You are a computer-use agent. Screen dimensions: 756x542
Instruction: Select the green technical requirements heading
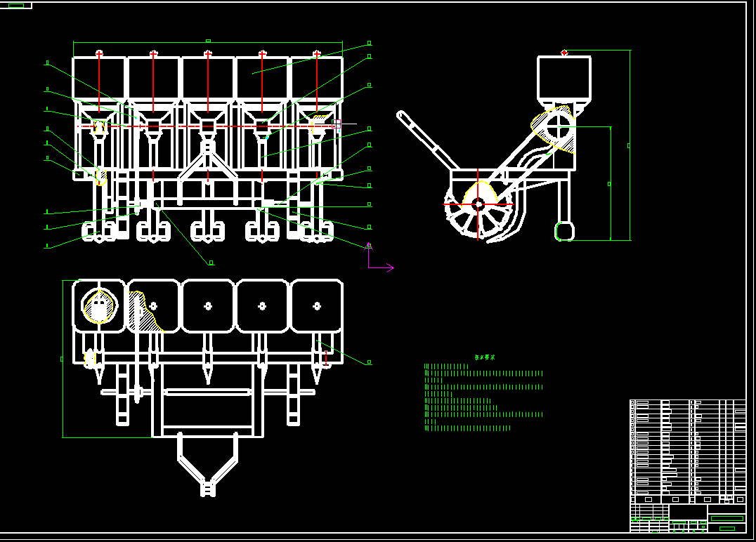485,357
